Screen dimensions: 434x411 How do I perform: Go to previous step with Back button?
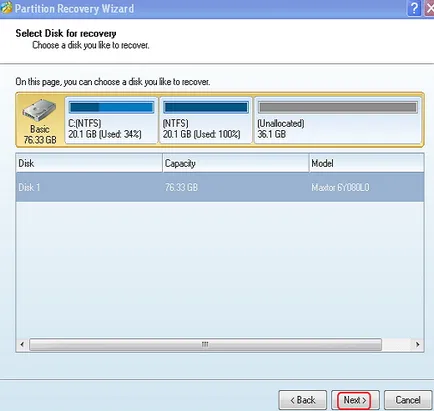click(x=303, y=400)
